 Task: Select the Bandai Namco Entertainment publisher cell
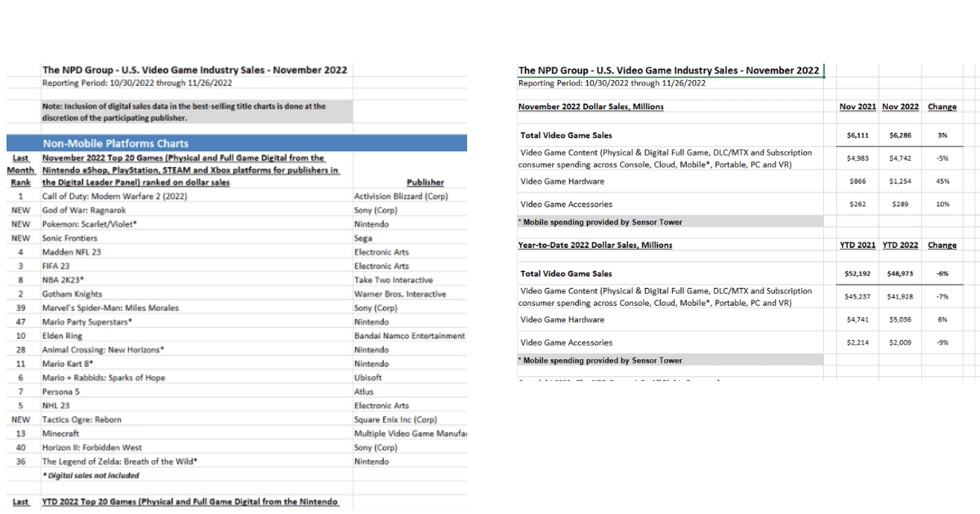tap(410, 335)
